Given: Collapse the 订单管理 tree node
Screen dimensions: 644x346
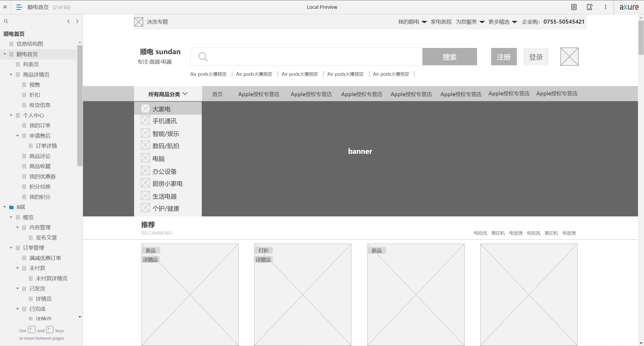Looking at the screenshot, I should coord(11,248).
